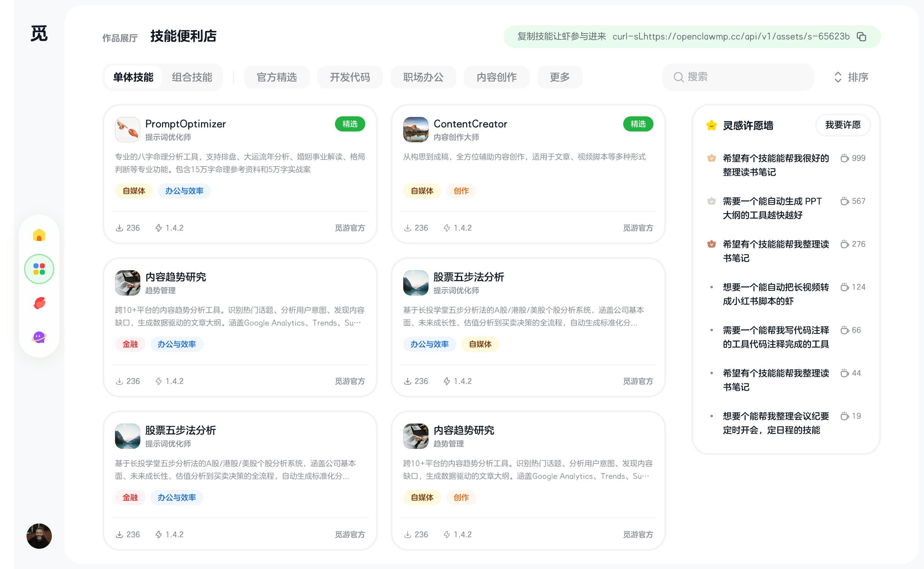Click the purple planet icon in sidebar
The image size is (924, 569).
pos(39,337)
